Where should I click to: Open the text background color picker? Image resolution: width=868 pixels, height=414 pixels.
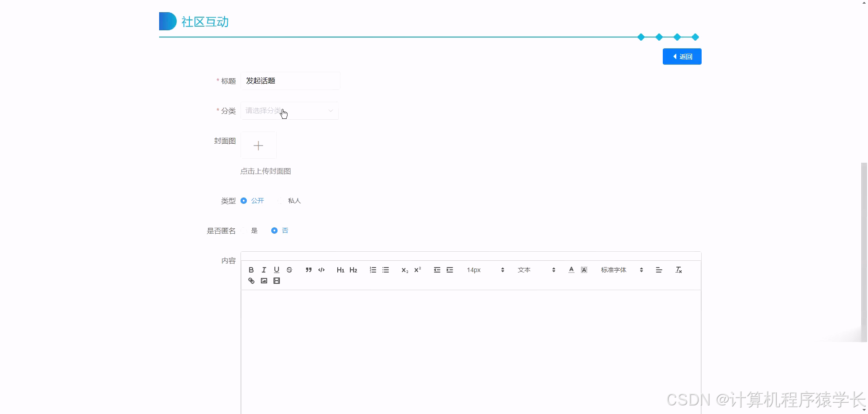pyautogui.click(x=584, y=270)
